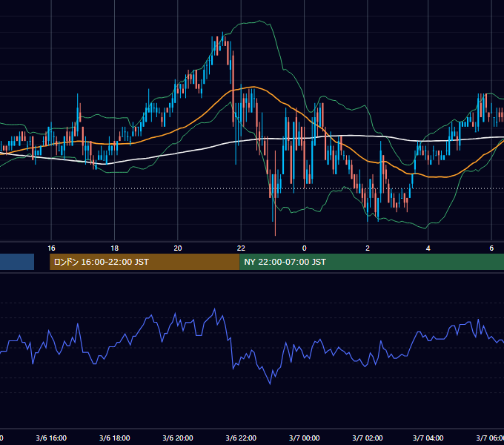
Task: Click the 4 hour label on upper axis
Action: click(428, 248)
